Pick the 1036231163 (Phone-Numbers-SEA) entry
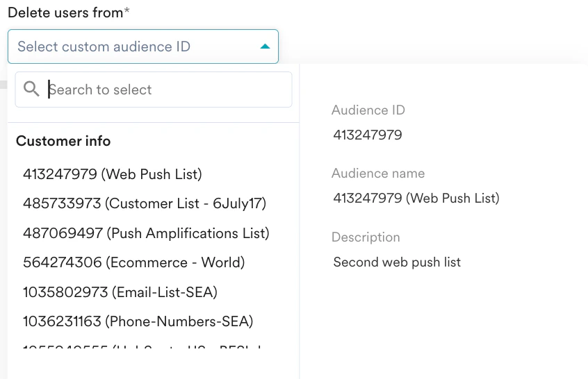 click(138, 321)
